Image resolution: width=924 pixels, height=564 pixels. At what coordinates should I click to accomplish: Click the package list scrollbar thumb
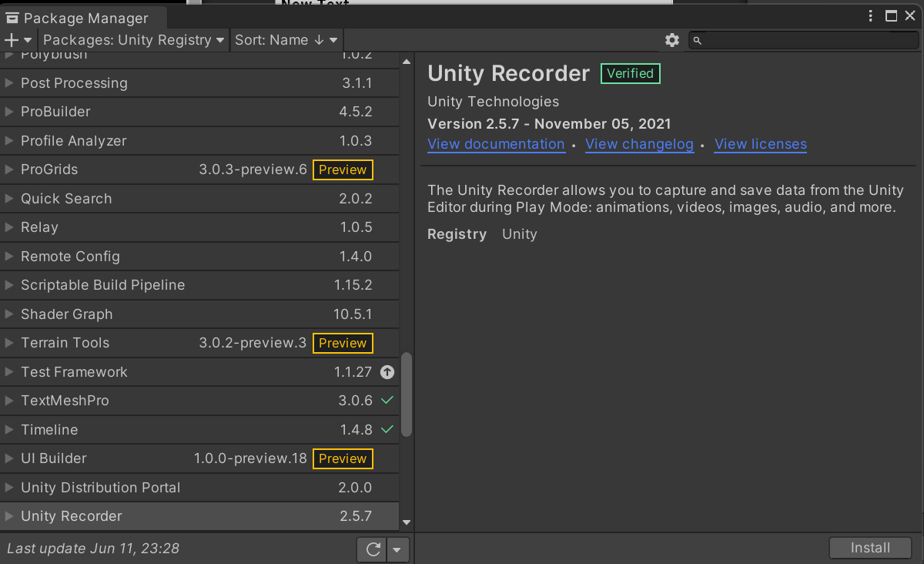407,394
